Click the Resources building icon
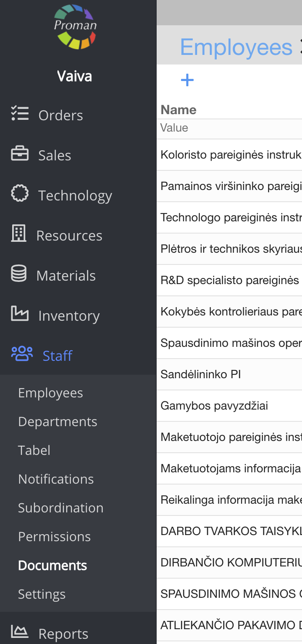302x644 pixels. point(19,234)
